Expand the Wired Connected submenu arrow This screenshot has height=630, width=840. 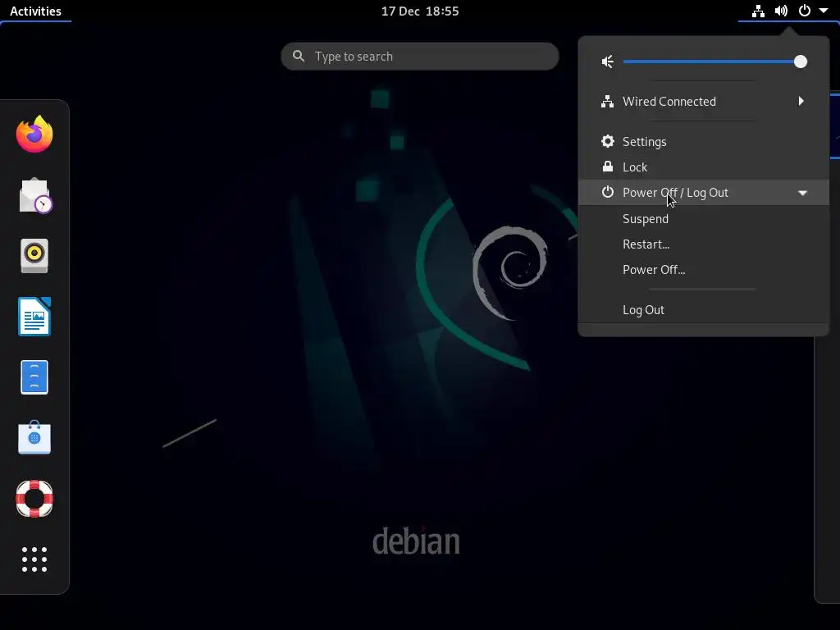click(x=801, y=101)
